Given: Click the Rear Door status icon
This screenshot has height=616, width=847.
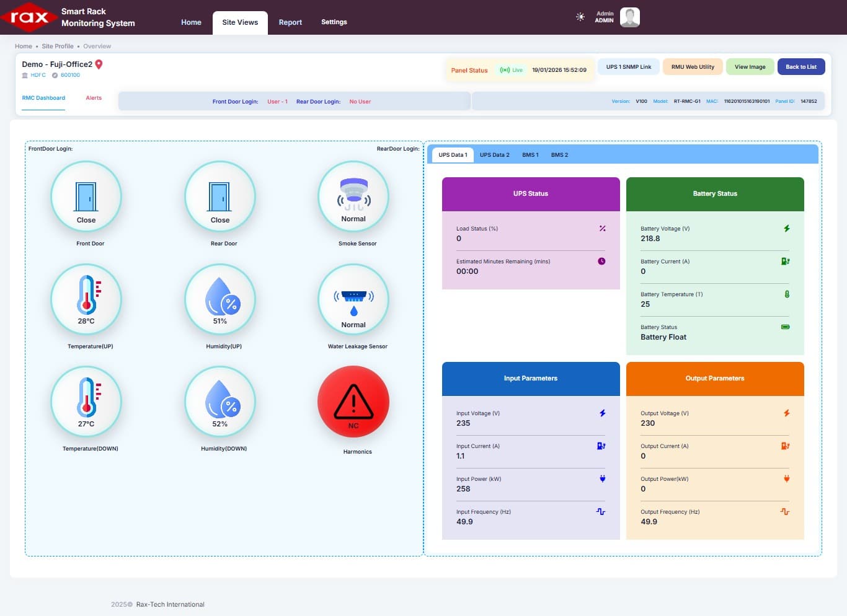Looking at the screenshot, I should [220, 197].
